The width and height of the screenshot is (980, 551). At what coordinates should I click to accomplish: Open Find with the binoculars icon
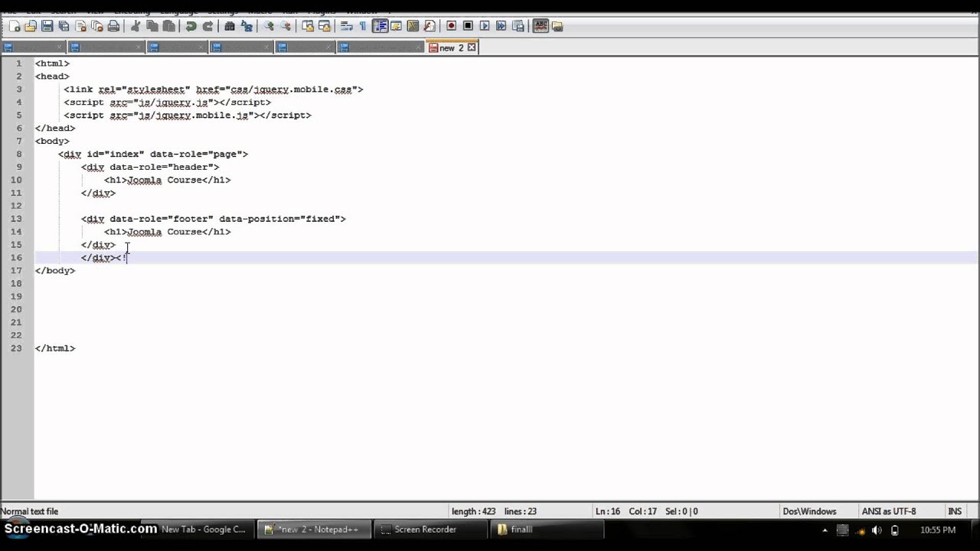(229, 26)
